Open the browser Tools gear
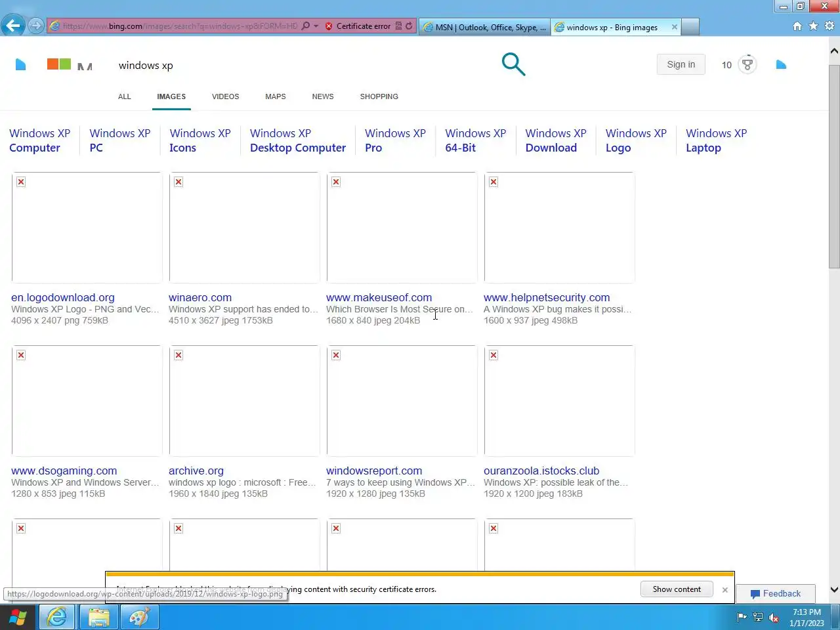The height and width of the screenshot is (630, 840). pyautogui.click(x=829, y=26)
